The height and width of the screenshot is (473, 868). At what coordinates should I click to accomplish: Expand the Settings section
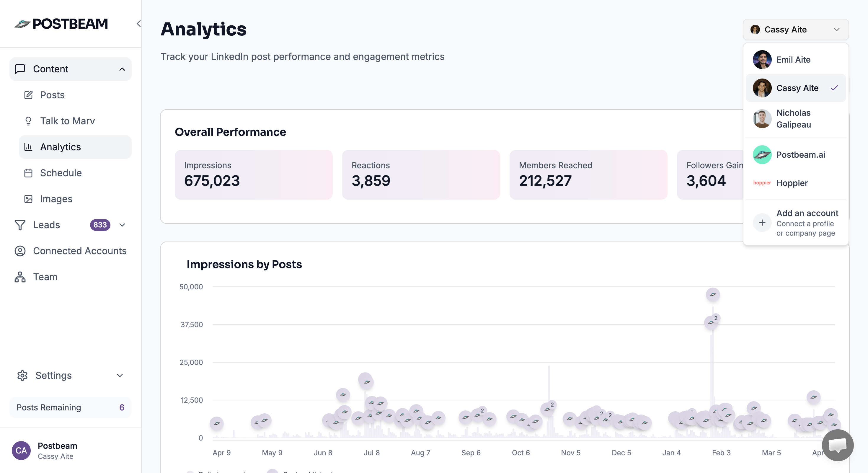(x=120, y=376)
